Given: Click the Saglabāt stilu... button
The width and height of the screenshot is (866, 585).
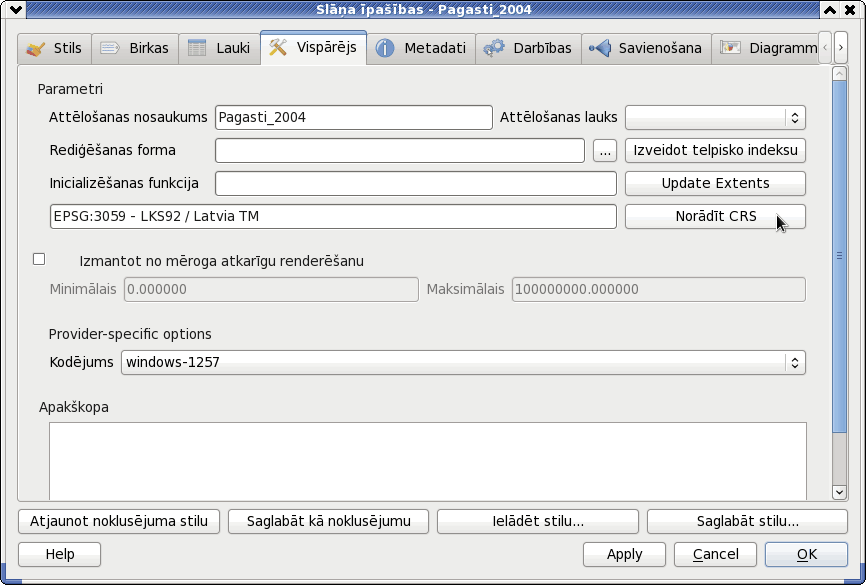Looking at the screenshot, I should (747, 521).
